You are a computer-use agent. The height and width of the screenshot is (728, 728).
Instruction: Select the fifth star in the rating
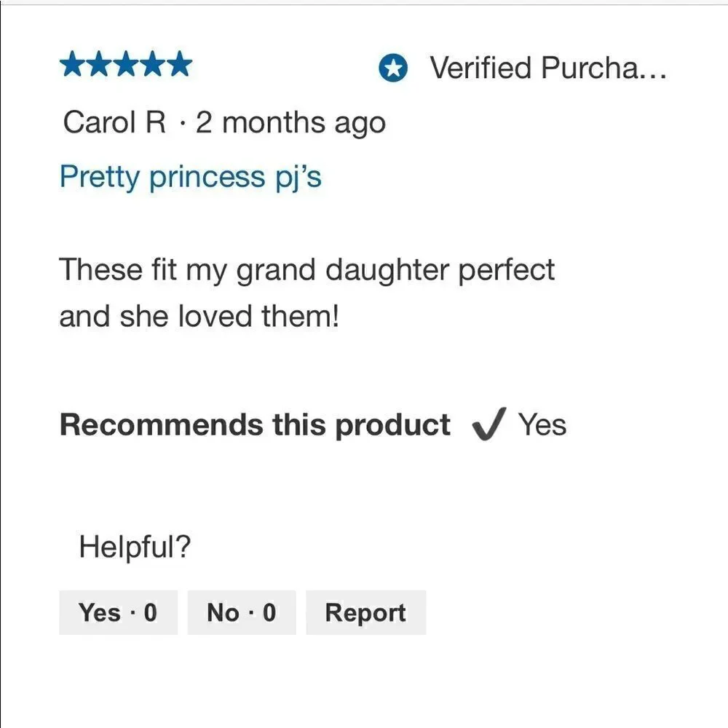pos(179,64)
